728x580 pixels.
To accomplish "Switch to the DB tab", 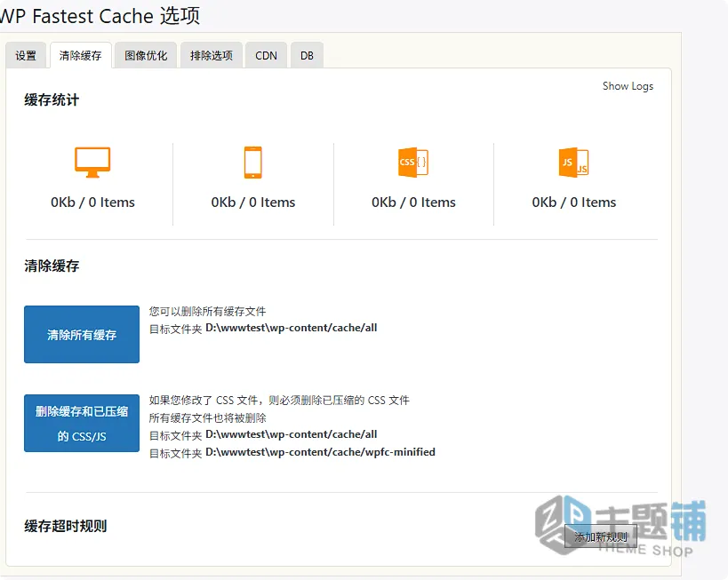I will point(307,56).
